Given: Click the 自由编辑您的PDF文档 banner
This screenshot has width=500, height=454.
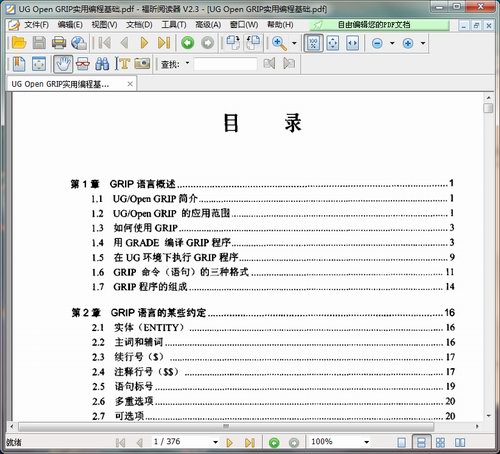Looking at the screenshot, I should 374,25.
